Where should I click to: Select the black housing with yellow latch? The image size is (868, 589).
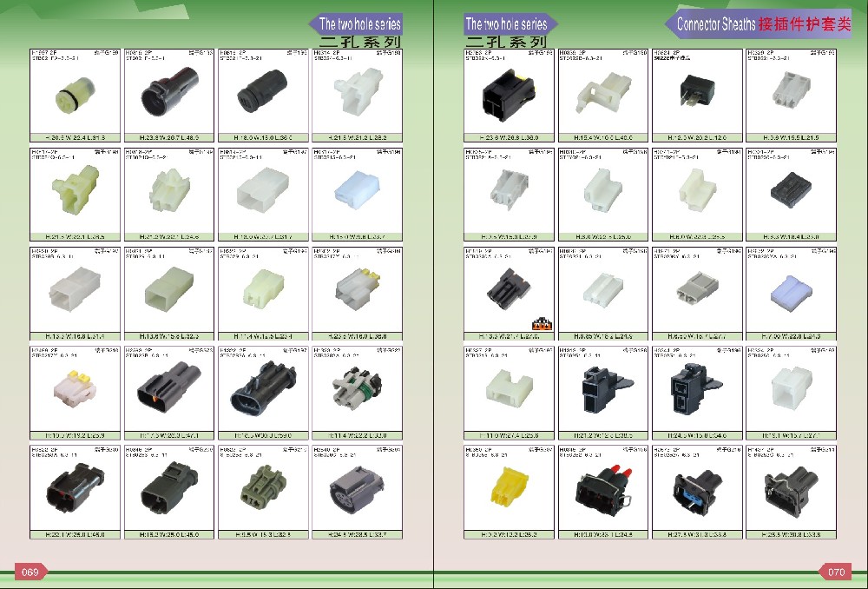coord(509,96)
